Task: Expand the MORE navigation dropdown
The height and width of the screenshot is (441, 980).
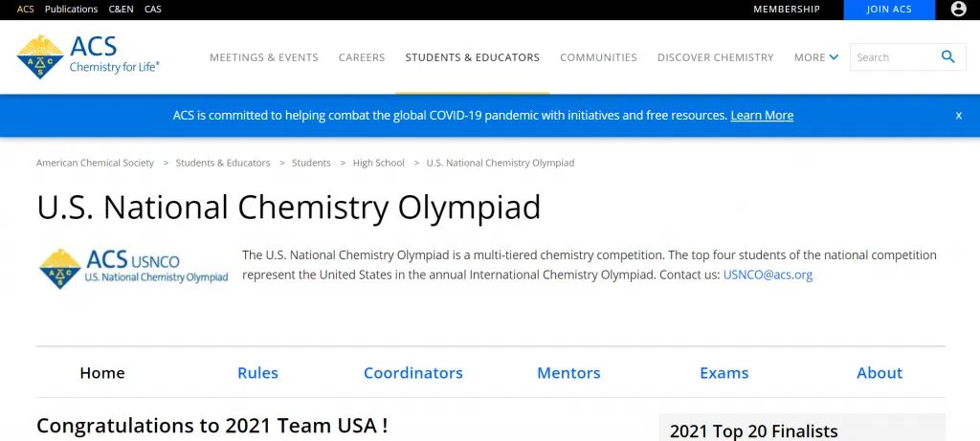Action: 816,57
